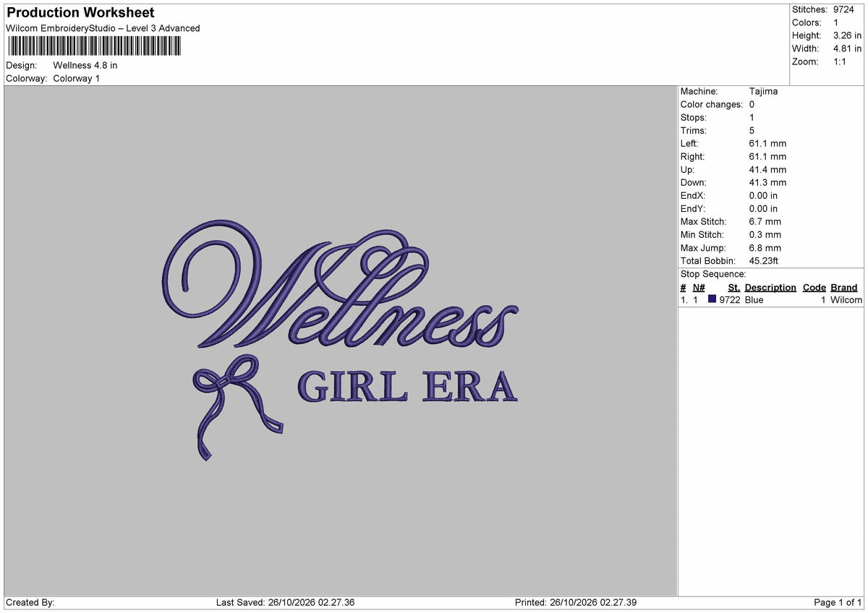Viewport: 868px width, 613px height.
Task: Click the Height value 3.26 in
Action: 848,35
